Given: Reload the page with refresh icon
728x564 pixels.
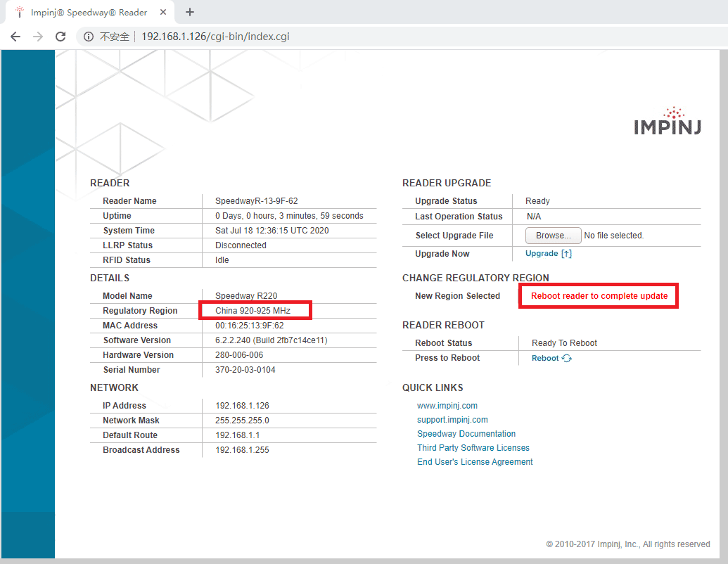Looking at the screenshot, I should coord(60,37).
